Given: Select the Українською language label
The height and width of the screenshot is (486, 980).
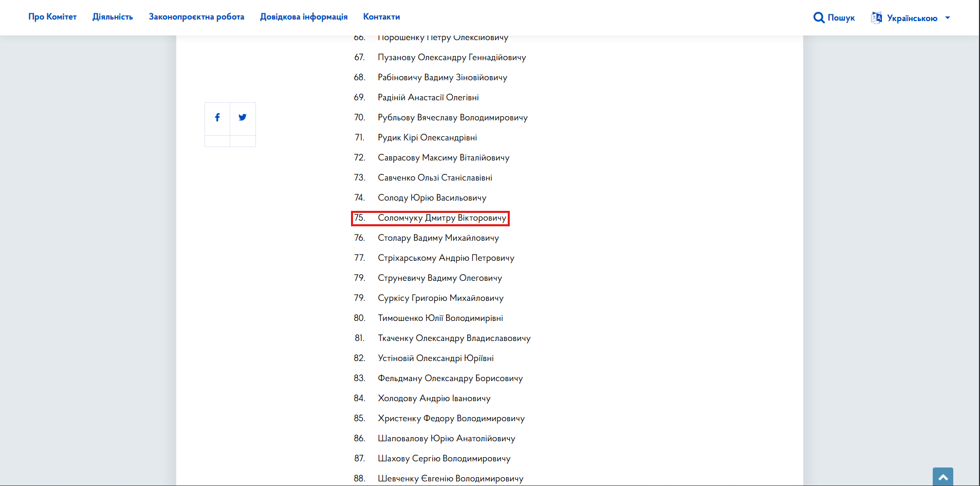Looking at the screenshot, I should [912, 18].
